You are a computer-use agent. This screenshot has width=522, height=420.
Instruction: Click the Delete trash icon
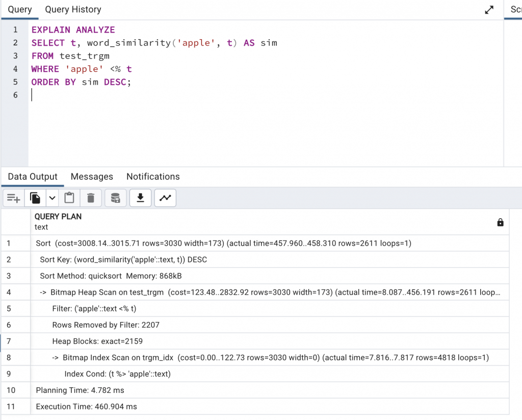91,198
